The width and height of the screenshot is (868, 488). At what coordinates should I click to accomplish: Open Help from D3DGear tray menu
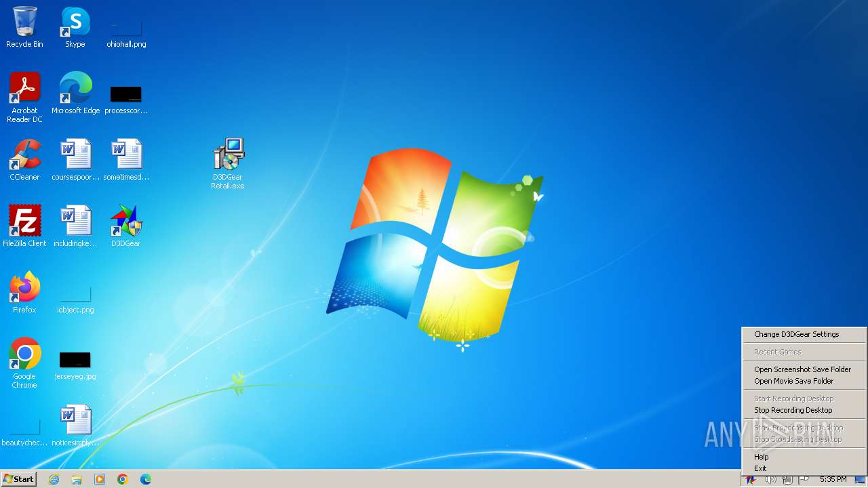point(804,457)
